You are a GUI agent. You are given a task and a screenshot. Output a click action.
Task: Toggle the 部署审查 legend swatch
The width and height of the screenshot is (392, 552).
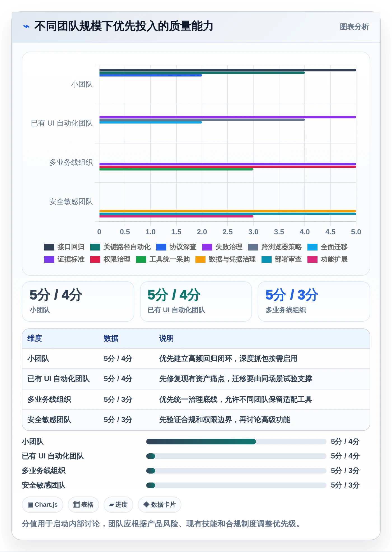pyautogui.click(x=267, y=259)
